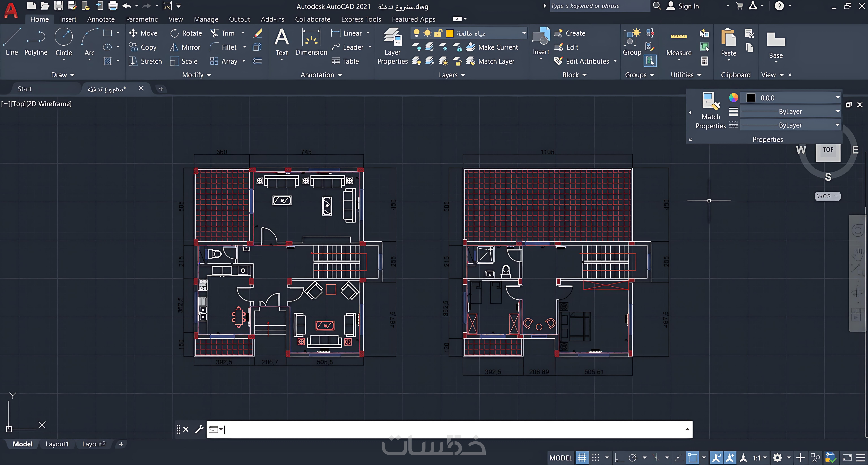Viewport: 868px width, 465px height.
Task: Click the command line input field
Action: pyautogui.click(x=438, y=429)
